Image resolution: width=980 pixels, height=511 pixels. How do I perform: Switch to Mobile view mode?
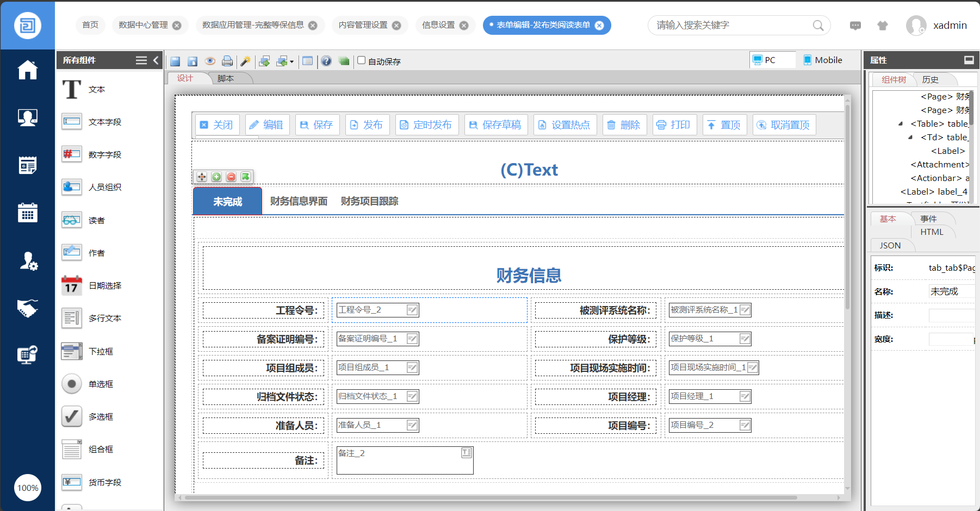(822, 60)
